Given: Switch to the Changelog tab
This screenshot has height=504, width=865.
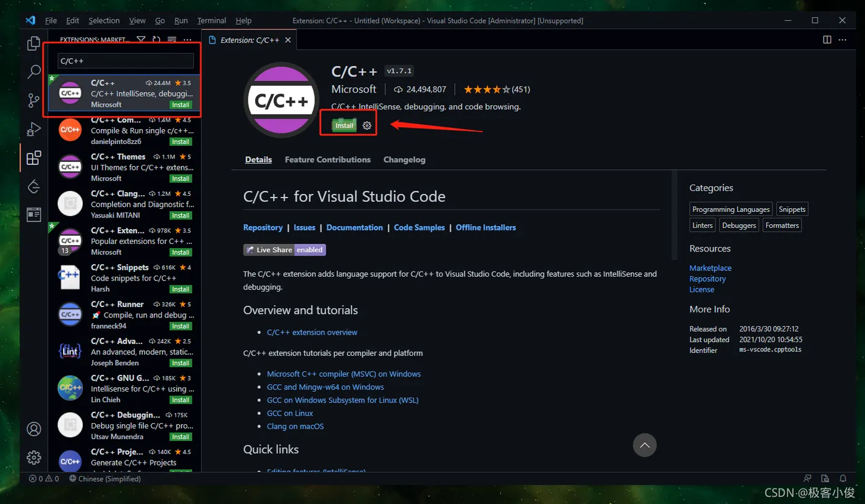Looking at the screenshot, I should (404, 159).
